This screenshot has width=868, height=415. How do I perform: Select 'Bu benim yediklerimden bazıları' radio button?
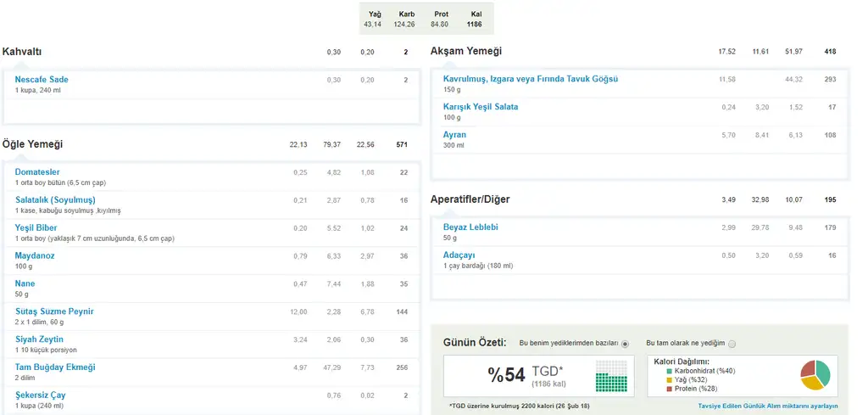[x=626, y=344]
